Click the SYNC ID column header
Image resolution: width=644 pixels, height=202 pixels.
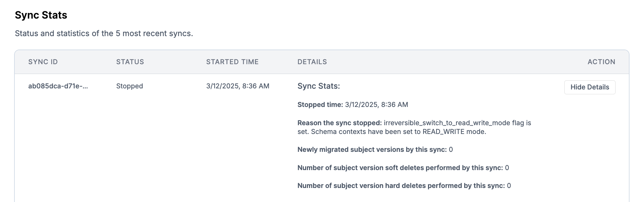click(43, 62)
